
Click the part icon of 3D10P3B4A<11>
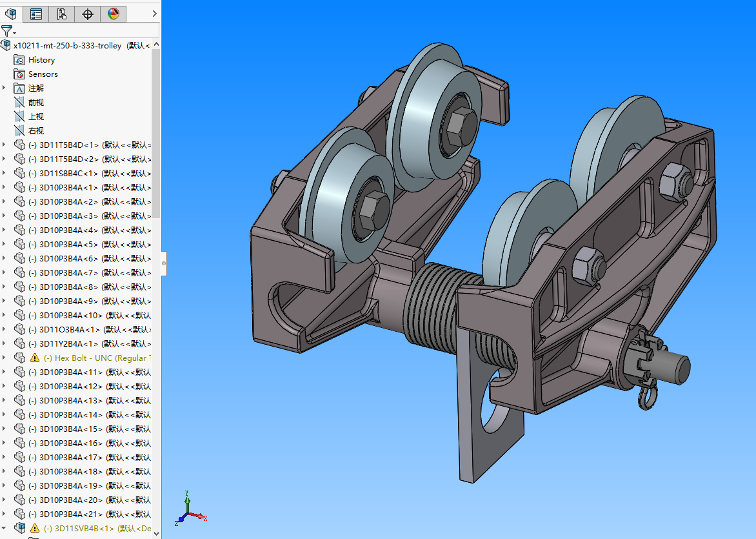[x=19, y=372]
